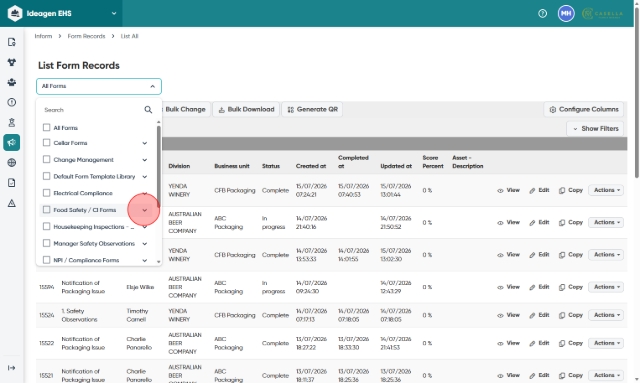This screenshot has height=383, width=640.
Task: Go to Inform breadcrumb
Action: [43, 36]
